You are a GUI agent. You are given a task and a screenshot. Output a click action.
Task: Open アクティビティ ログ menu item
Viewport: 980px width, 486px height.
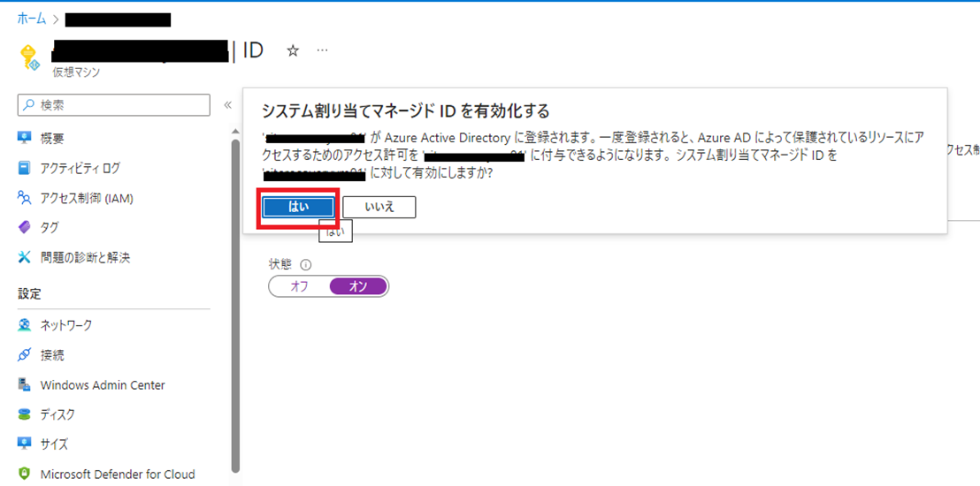(80, 168)
